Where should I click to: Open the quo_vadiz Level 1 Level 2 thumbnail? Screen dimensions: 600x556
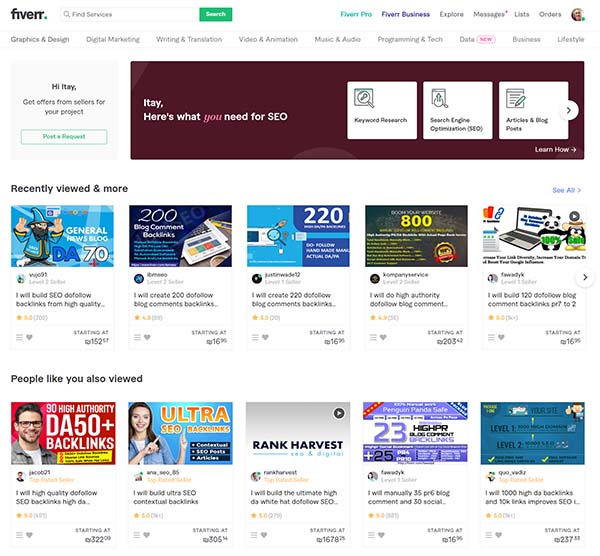click(x=533, y=433)
